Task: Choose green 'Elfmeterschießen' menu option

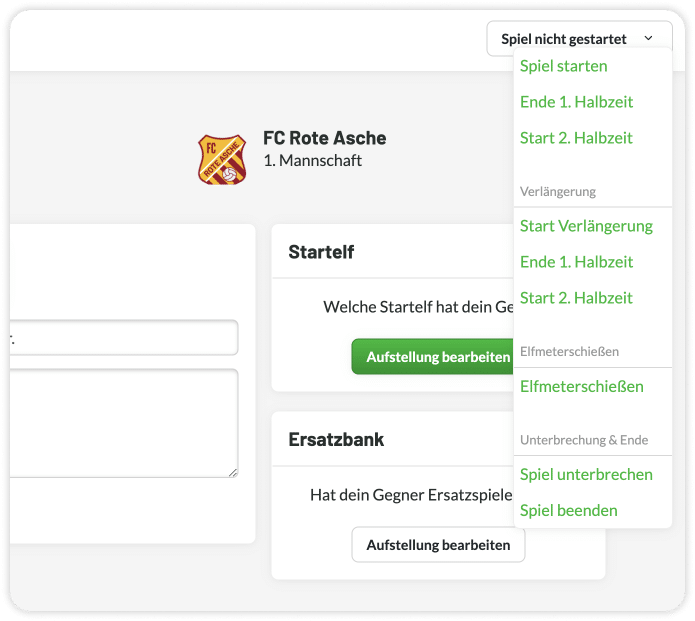Action: (582, 387)
